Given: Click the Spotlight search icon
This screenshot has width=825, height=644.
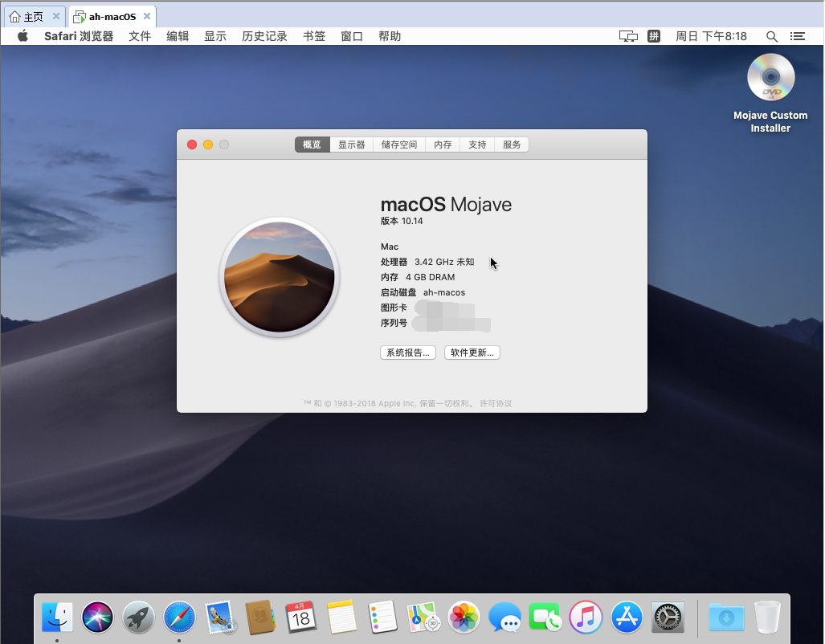Looking at the screenshot, I should [772, 36].
